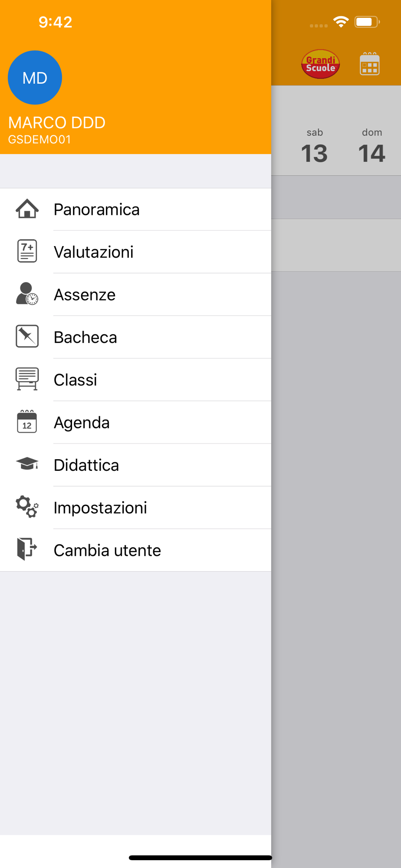Tap the Cambia utente exit door icon
The height and width of the screenshot is (868, 401).
tap(27, 549)
